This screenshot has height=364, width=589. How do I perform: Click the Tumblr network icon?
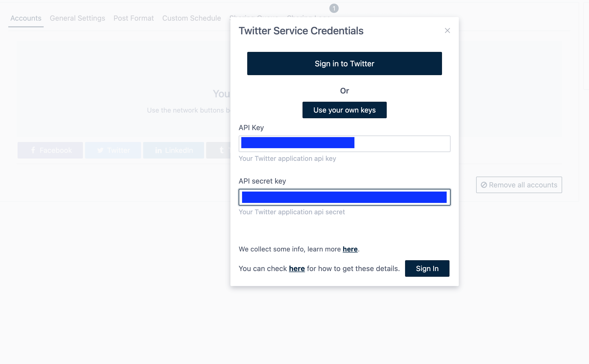tap(221, 150)
